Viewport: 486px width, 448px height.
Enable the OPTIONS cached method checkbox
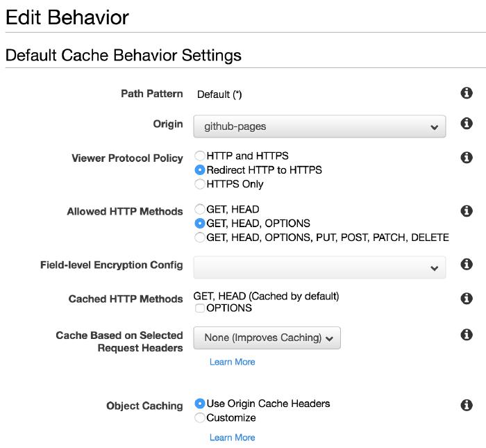(x=200, y=308)
